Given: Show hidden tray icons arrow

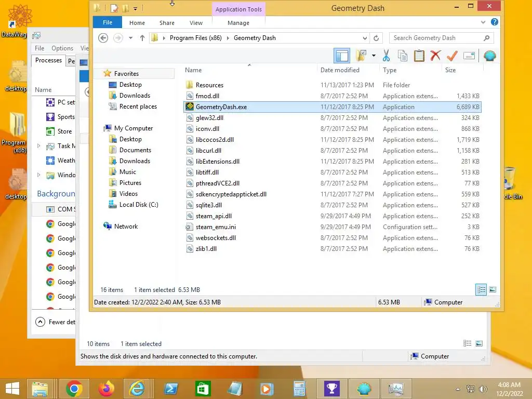Looking at the screenshot, I should pyautogui.click(x=458, y=389).
